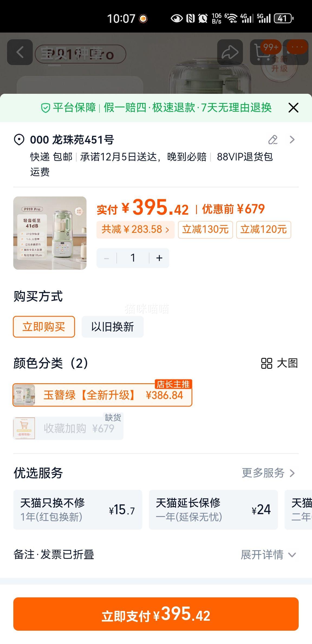Select 立即购买 purchase method
Viewport: 312px width, 644px height.
(x=44, y=327)
